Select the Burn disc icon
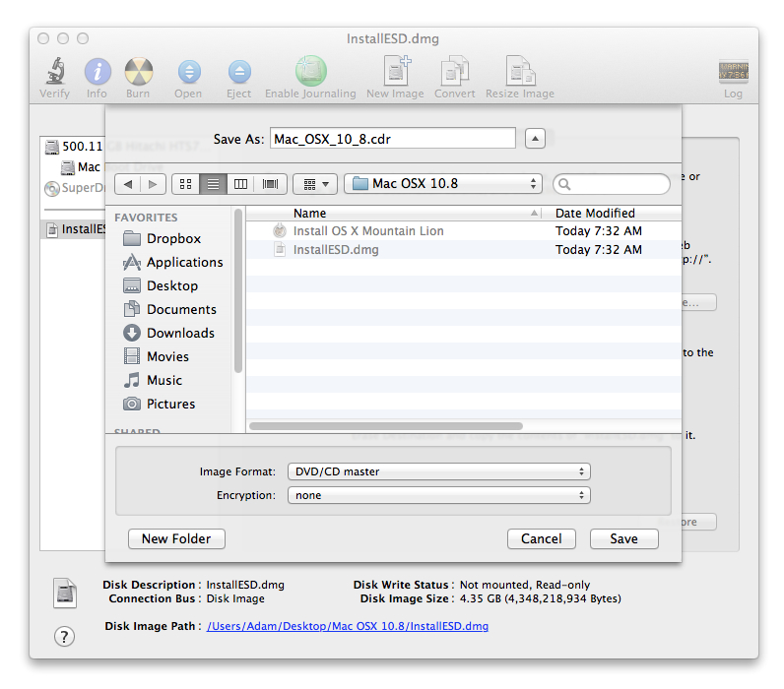784x689 pixels. 139,72
